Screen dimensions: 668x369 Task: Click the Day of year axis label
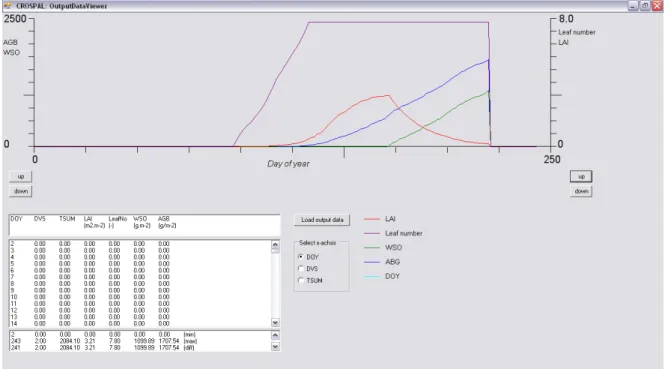[x=288, y=164]
